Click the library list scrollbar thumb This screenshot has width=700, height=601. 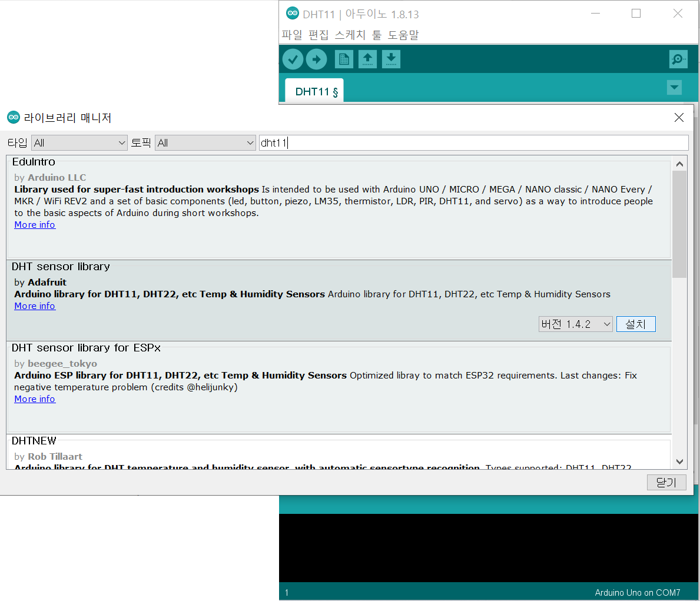(679, 224)
